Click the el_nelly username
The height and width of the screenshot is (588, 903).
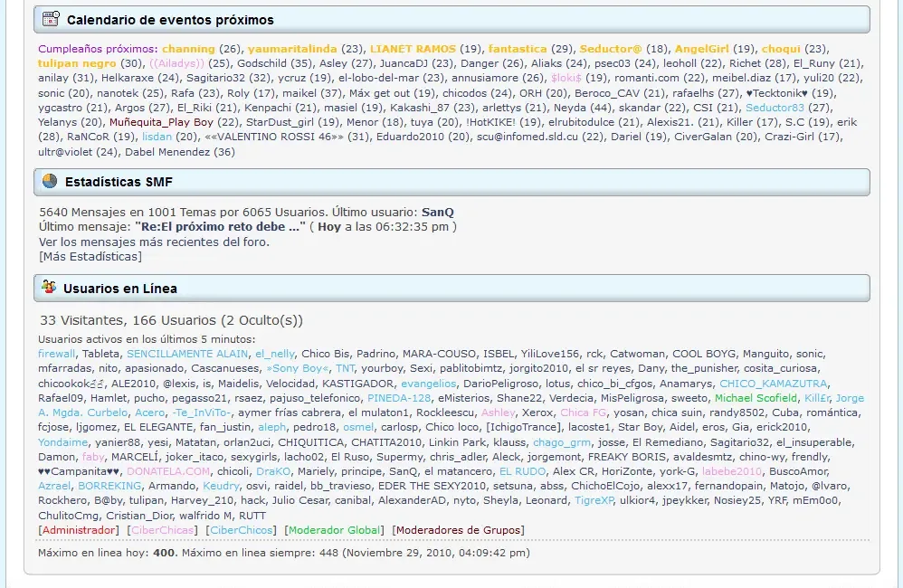[275, 354]
